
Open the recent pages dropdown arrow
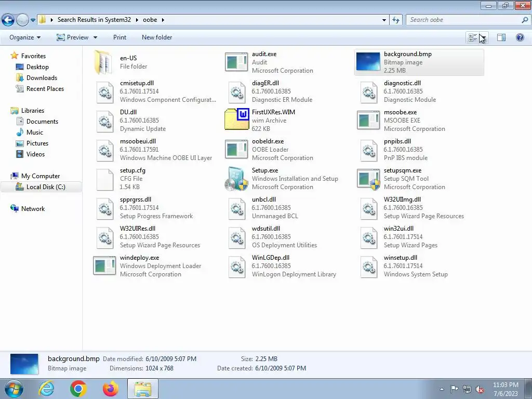(33, 20)
